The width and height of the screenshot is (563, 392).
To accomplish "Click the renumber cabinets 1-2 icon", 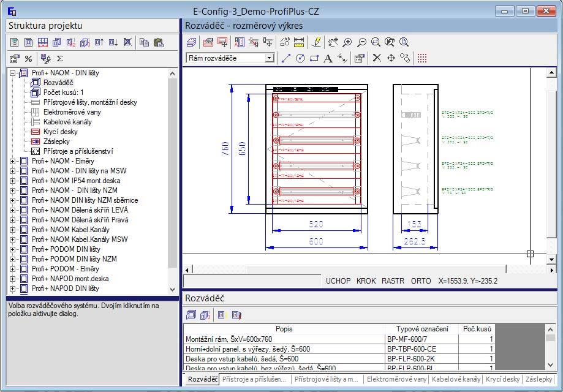I will click(x=71, y=42).
